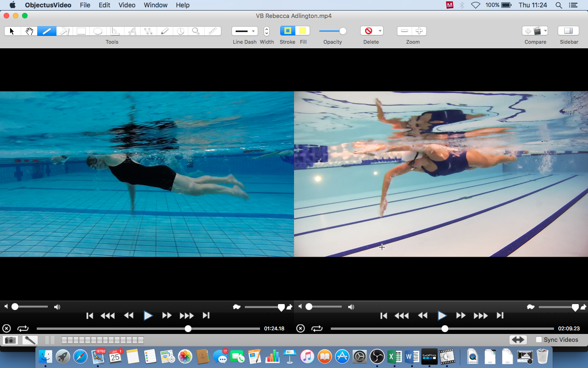The image size is (588, 368).
Task: Click the microphone record button
Action: pyautogui.click(x=30, y=340)
